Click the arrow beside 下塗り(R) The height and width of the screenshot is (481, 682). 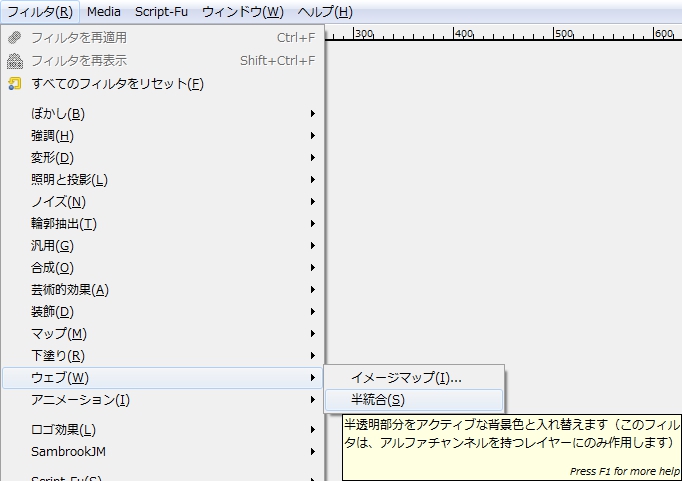[312, 356]
